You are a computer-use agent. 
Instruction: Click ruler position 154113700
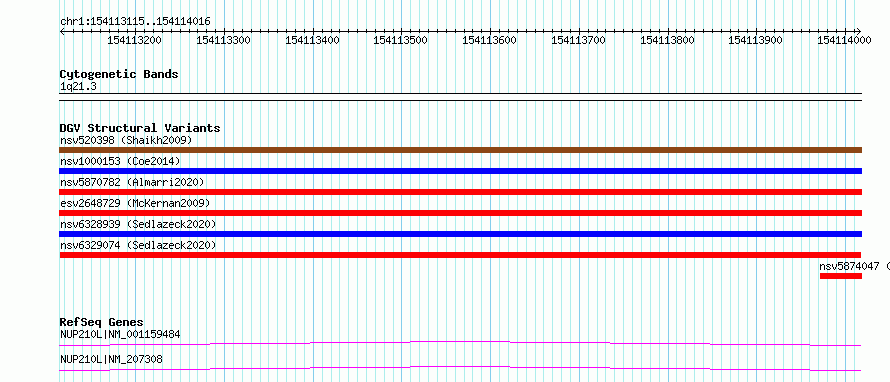[578, 40]
